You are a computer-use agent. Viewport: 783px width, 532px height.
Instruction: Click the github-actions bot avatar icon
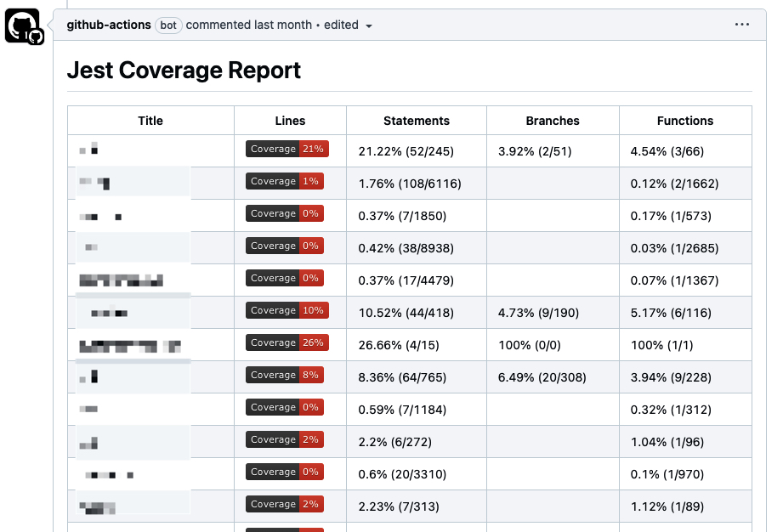24,26
